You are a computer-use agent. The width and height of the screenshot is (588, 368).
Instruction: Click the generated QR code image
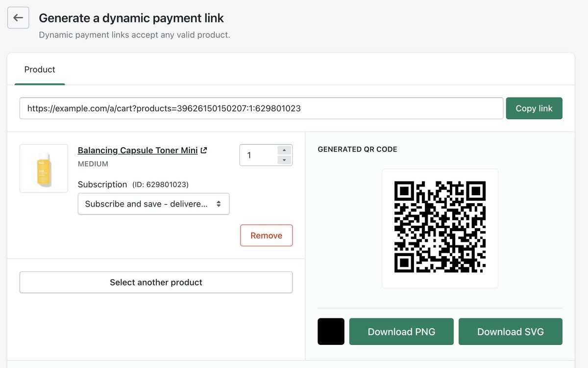pyautogui.click(x=440, y=227)
